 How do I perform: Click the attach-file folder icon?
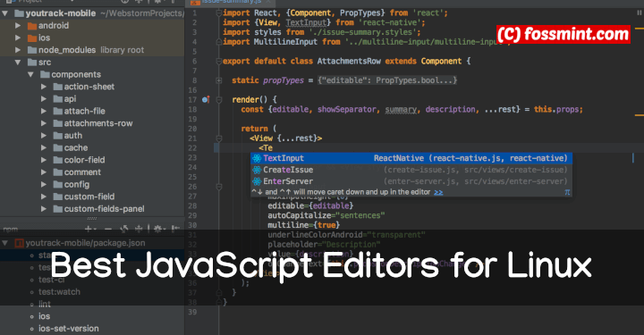(58, 111)
